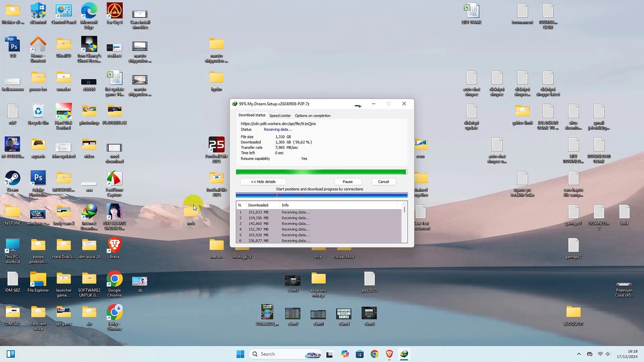Launch the FastStone Capture shortcut
644x362 pixels.
[115, 184]
